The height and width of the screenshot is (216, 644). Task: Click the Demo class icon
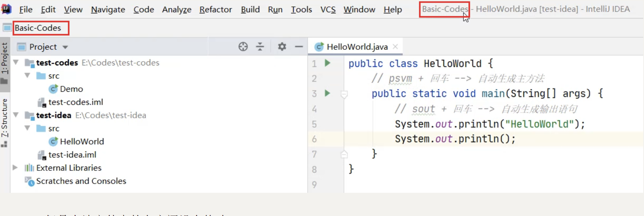point(53,89)
